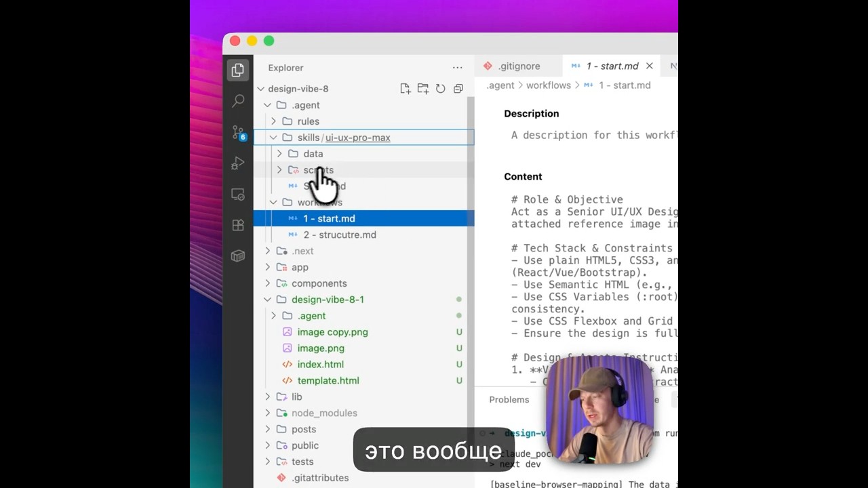This screenshot has width=868, height=488.
Task: Create a new file in design-vibe-8
Action: tap(406, 89)
